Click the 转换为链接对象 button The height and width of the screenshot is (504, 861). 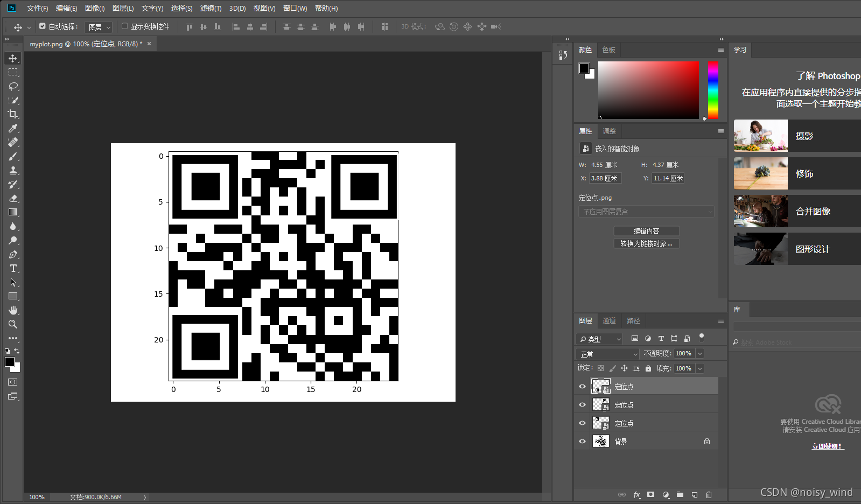647,243
